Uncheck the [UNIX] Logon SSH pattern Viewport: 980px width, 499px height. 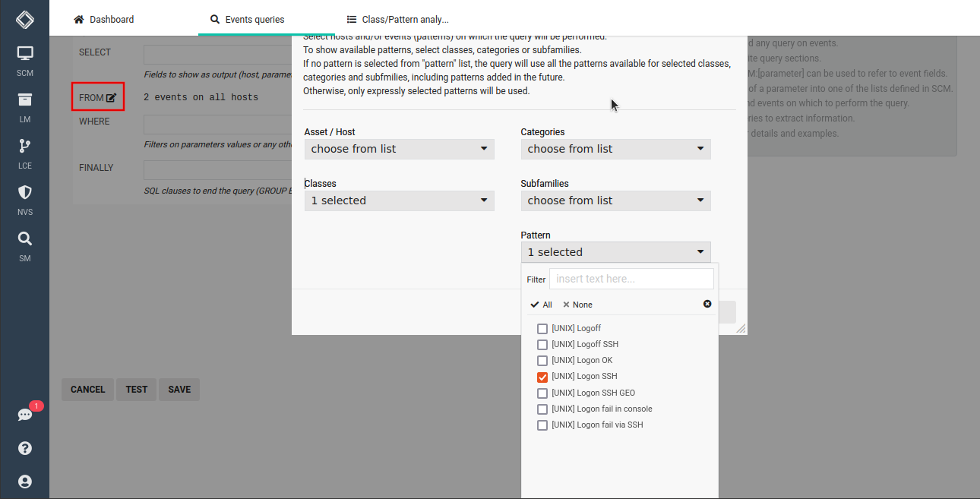coord(542,377)
